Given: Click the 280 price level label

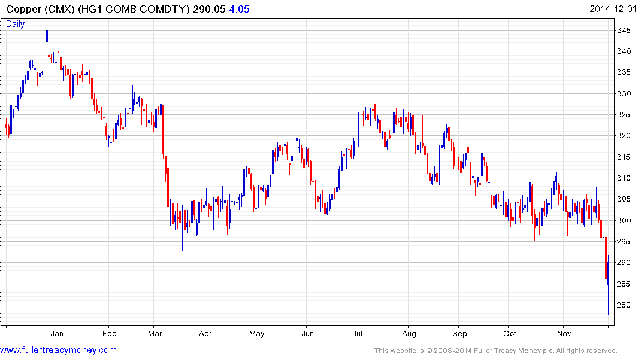Looking at the screenshot, I should pyautogui.click(x=624, y=305).
